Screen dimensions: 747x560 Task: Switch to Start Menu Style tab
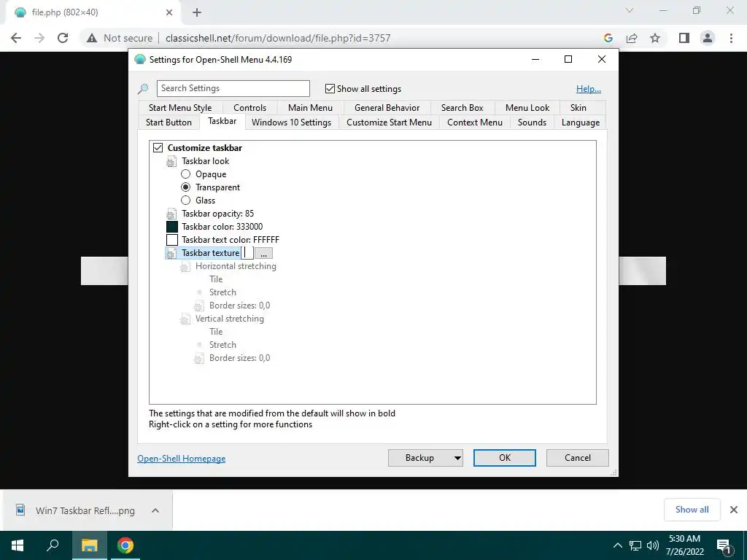pyautogui.click(x=180, y=108)
